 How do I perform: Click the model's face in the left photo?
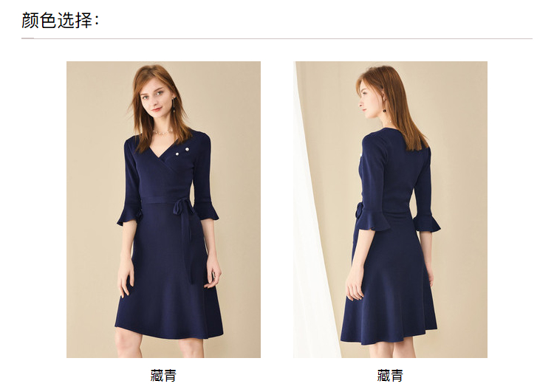click(155, 97)
